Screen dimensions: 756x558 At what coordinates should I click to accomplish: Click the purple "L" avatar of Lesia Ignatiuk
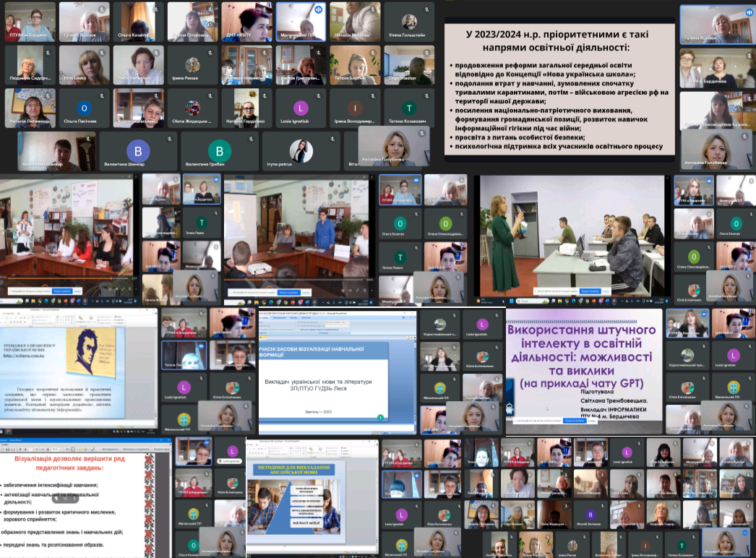tap(301, 108)
